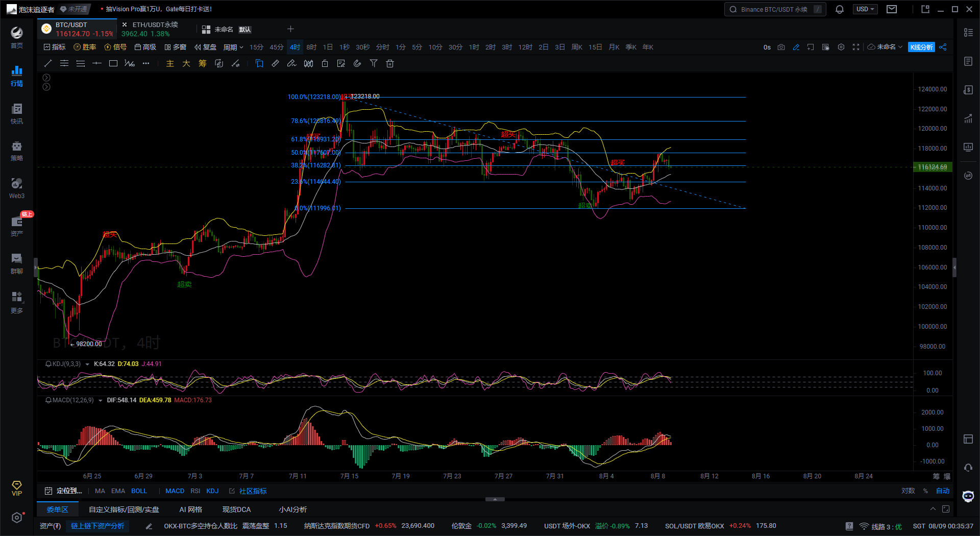Screen dimensions: 980x536
Task: Open 资产 assets in left sidebar
Action: 17,226
